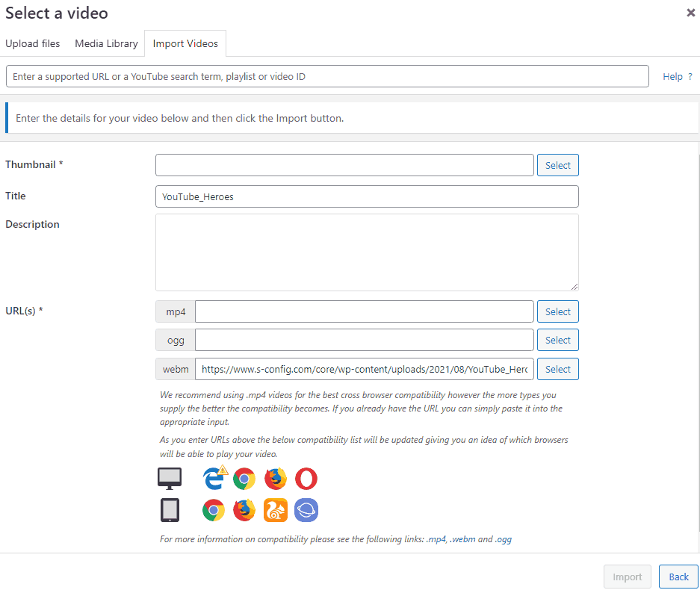Click the mp4 URL input field

[x=365, y=311]
